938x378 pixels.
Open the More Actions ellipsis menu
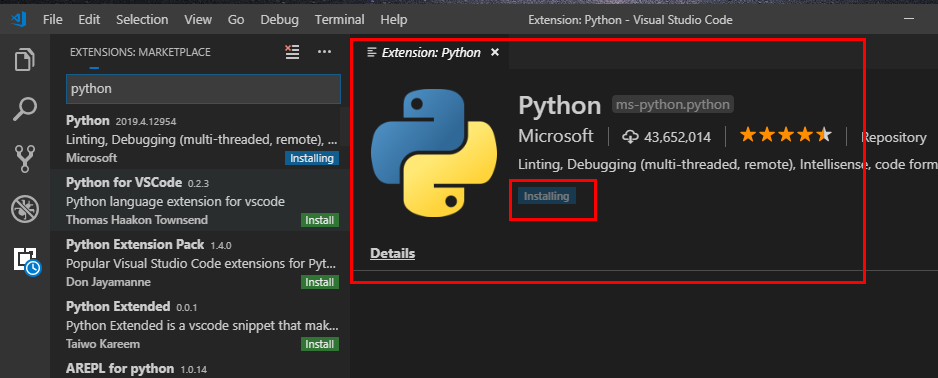[x=324, y=52]
